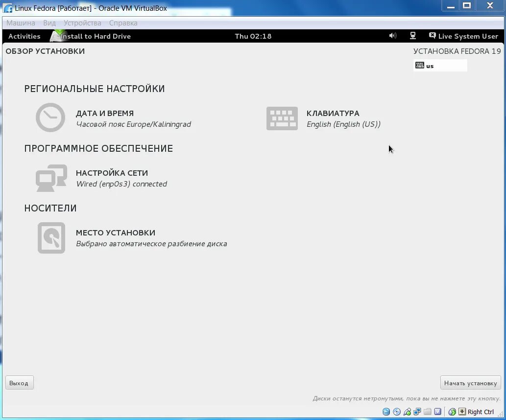Click Wired (enp0s3) connected status text
The width and height of the screenshot is (506, 420).
[x=121, y=184]
